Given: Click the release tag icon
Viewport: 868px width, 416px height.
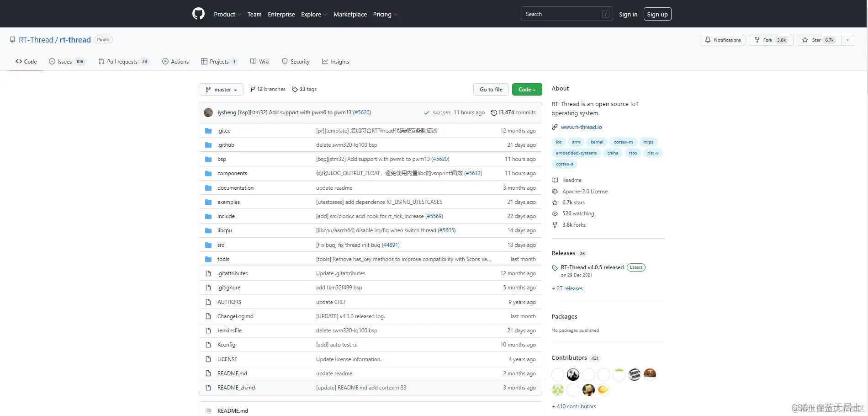Looking at the screenshot, I should [555, 268].
